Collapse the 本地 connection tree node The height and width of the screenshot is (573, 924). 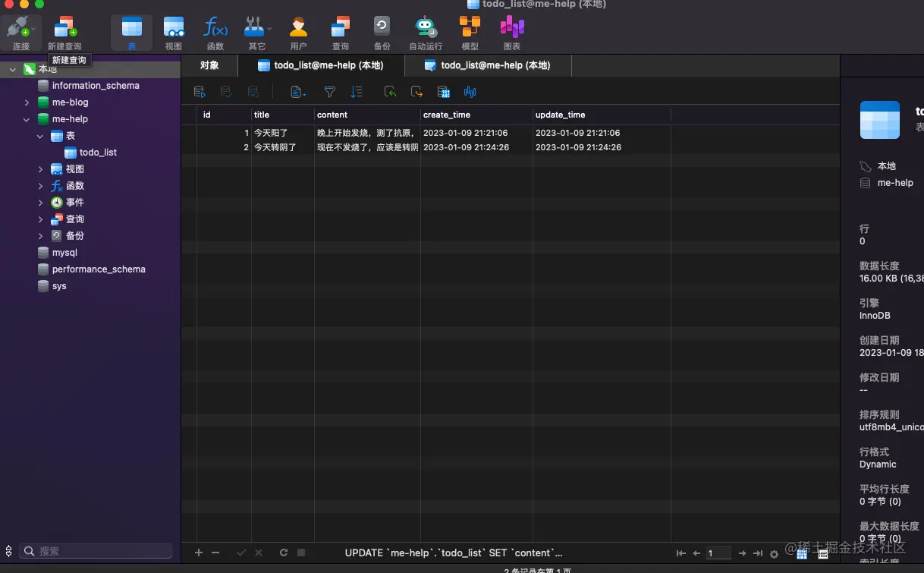(x=13, y=69)
